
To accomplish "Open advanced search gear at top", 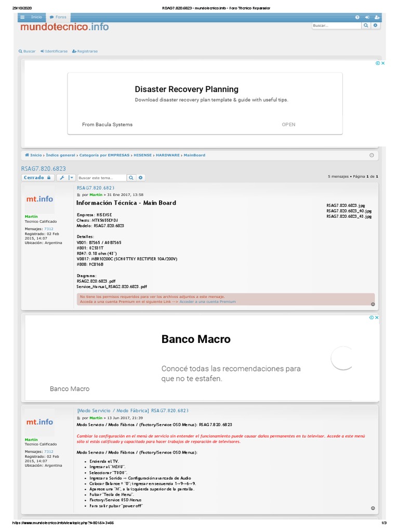I will coord(375,25).
